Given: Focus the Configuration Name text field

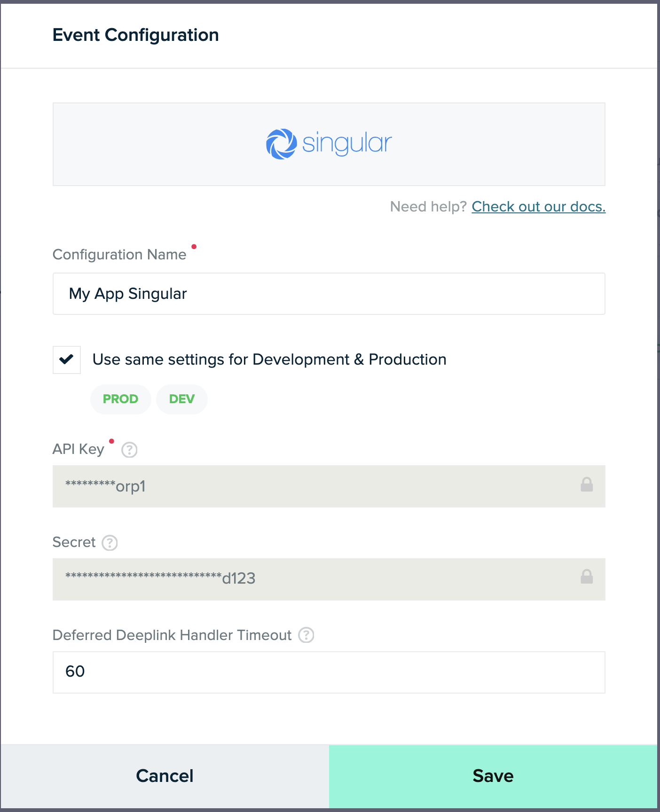Looking at the screenshot, I should (x=329, y=294).
